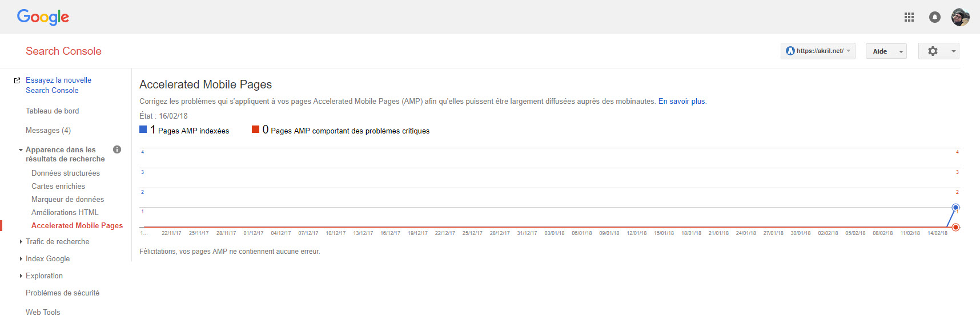The image size is (980, 320).
Task: Go to Marqueur de données
Action: [x=68, y=199]
